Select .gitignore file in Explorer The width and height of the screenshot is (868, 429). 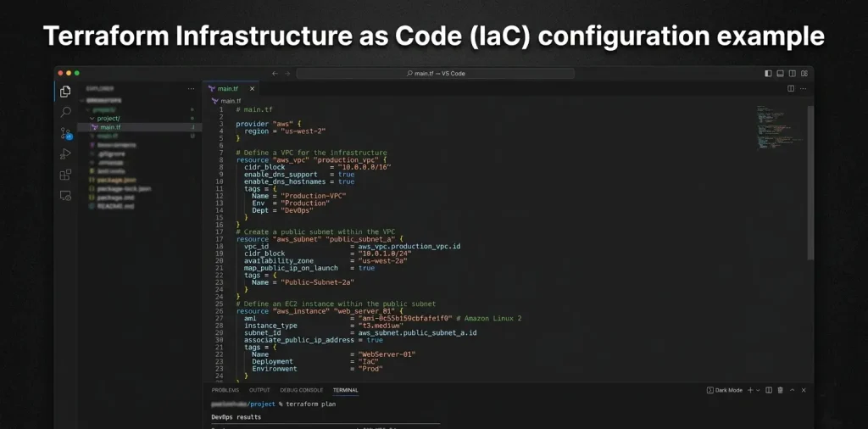[111, 153]
